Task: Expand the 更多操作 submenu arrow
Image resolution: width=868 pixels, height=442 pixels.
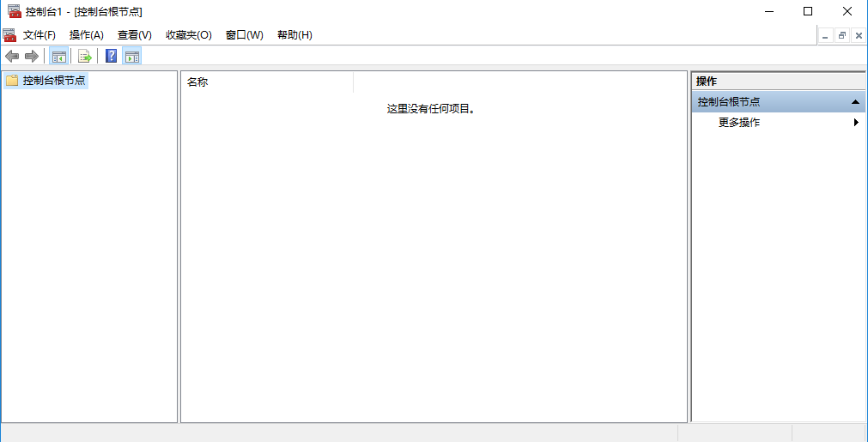Action: 856,123
